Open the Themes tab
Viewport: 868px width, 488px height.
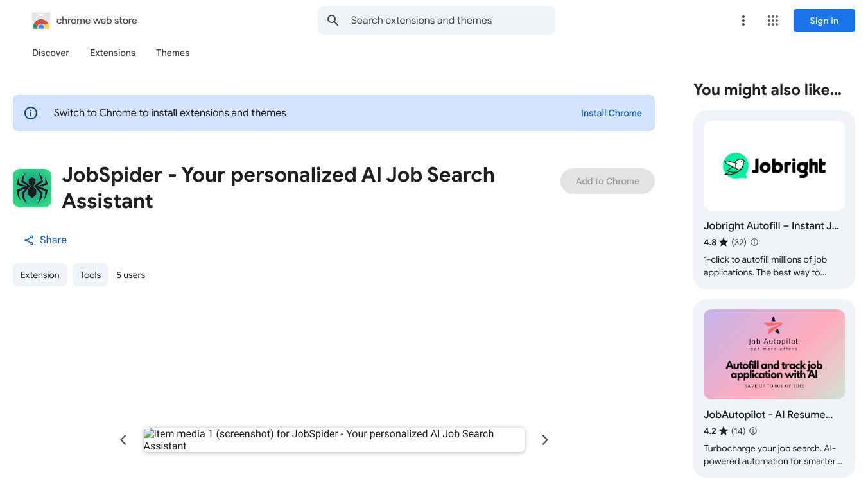[173, 53]
